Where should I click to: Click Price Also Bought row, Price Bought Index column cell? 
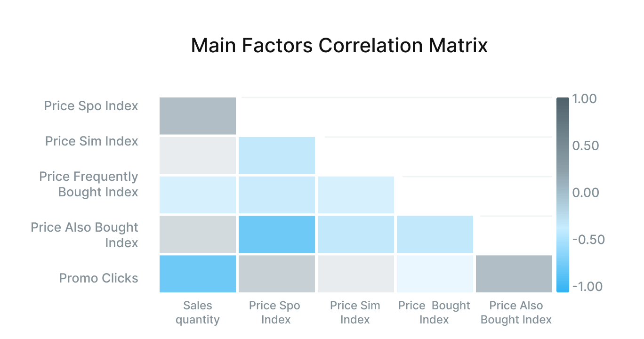(435, 234)
